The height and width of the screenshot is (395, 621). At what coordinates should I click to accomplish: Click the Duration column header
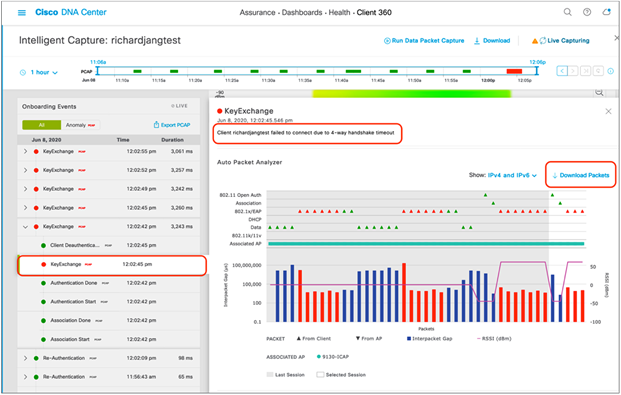172,140
